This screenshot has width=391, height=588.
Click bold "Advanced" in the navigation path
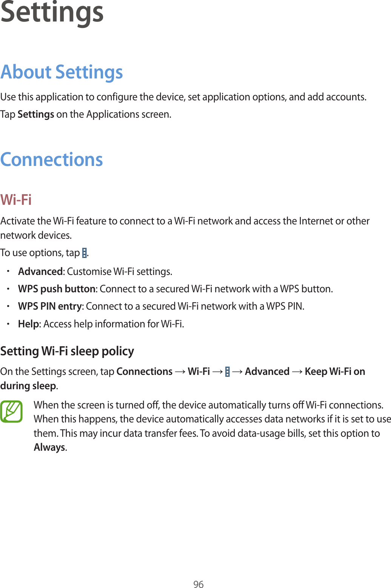pyautogui.click(x=267, y=372)
